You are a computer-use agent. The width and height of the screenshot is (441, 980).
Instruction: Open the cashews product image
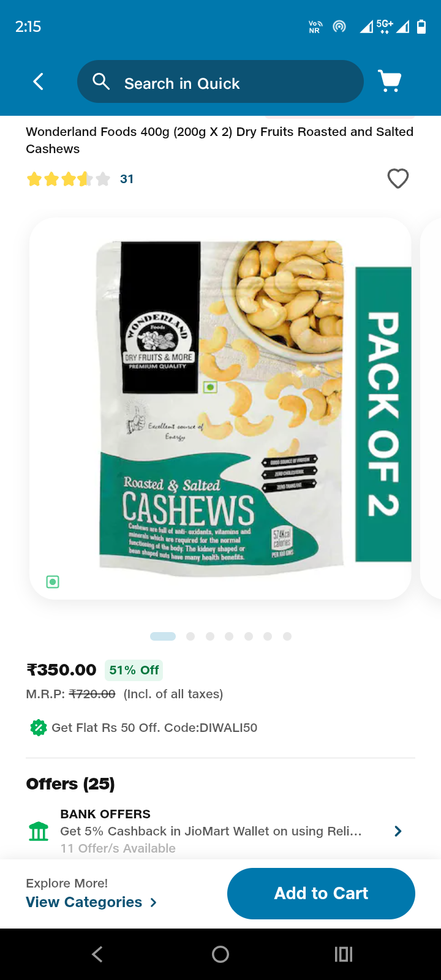coord(221,409)
